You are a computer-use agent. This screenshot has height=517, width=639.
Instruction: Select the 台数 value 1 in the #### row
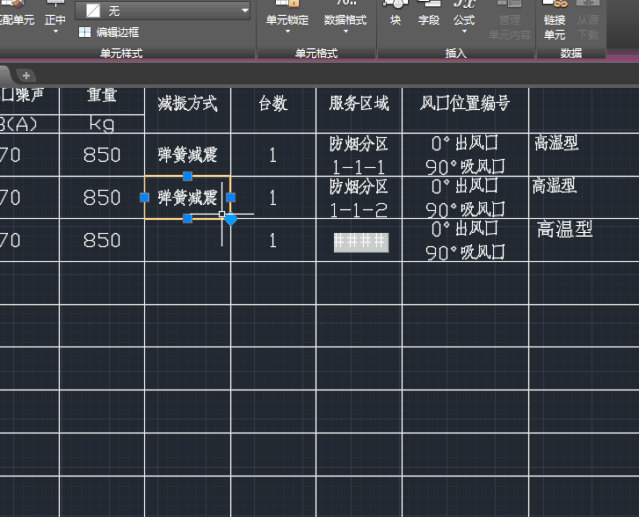coord(273,240)
